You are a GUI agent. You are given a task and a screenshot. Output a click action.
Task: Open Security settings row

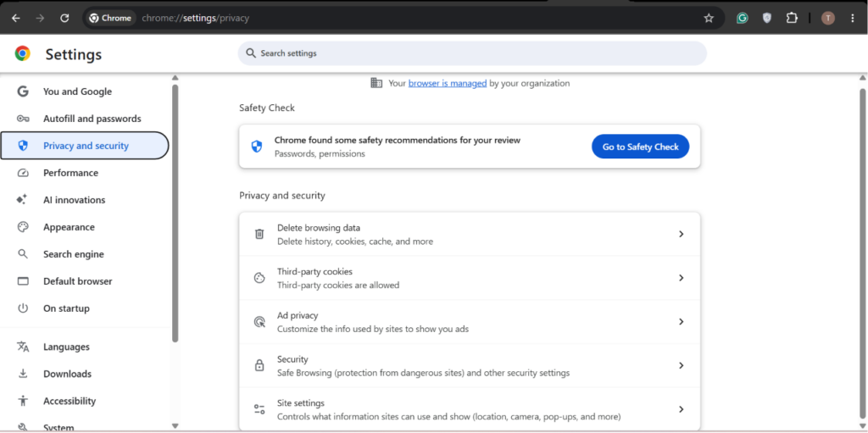[470, 365]
